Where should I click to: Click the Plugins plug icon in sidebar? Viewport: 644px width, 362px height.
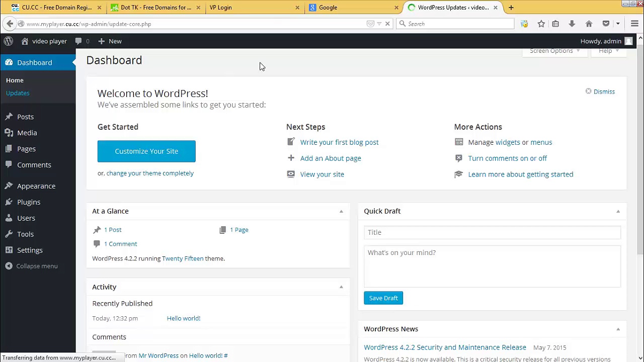[9, 202]
